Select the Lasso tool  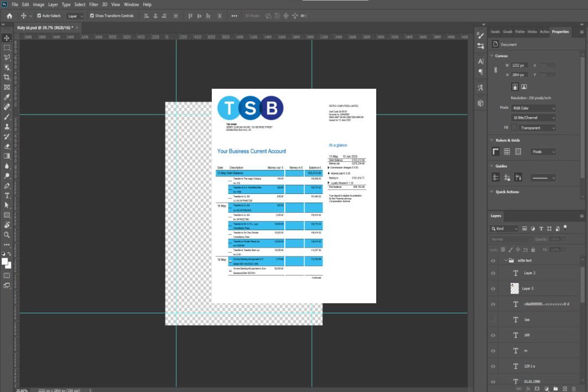tap(7, 57)
